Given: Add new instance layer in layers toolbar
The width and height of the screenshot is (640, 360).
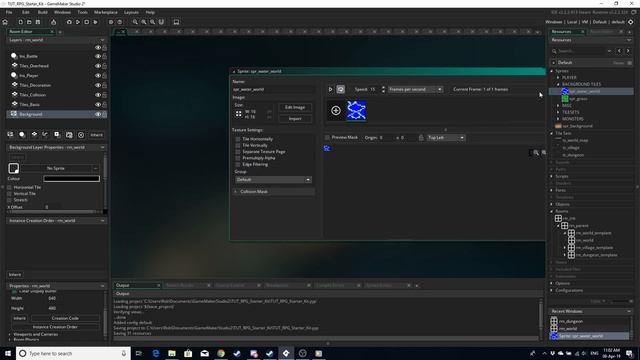Looking at the screenshot, I should pos(22,135).
